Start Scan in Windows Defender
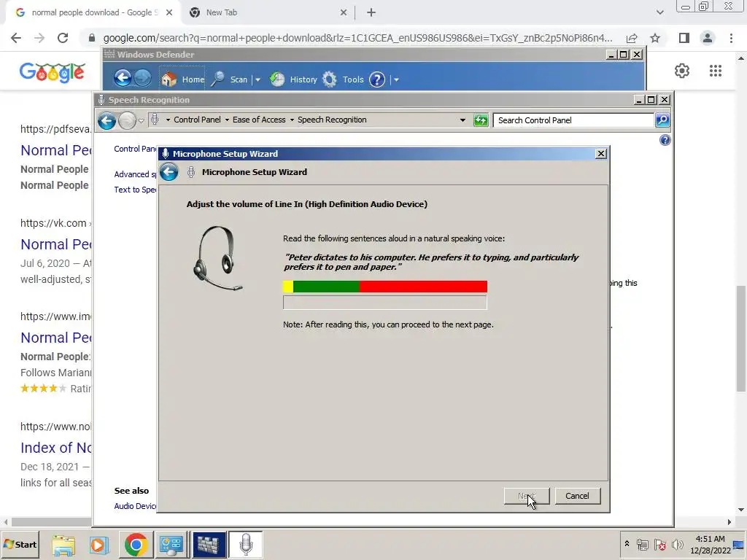 point(230,79)
